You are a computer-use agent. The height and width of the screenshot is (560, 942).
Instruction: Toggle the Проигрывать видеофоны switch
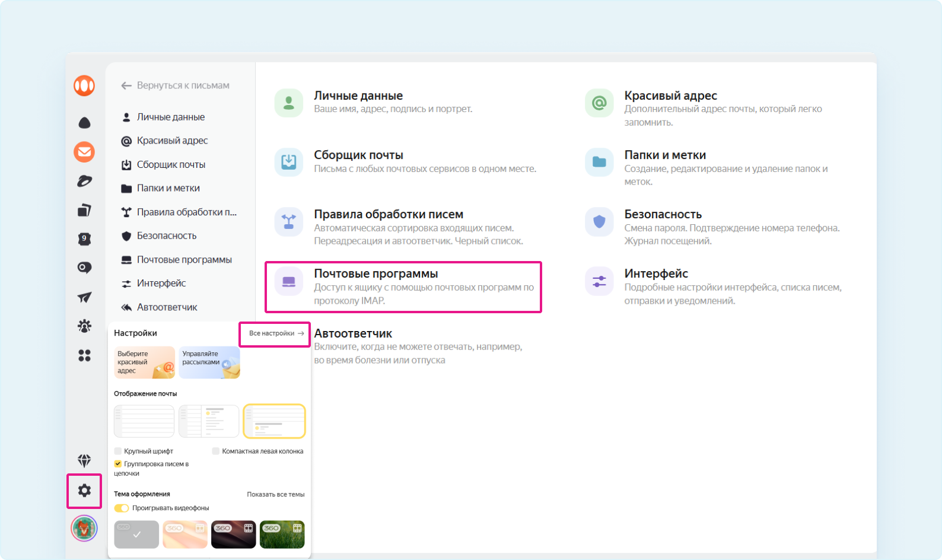point(122,508)
